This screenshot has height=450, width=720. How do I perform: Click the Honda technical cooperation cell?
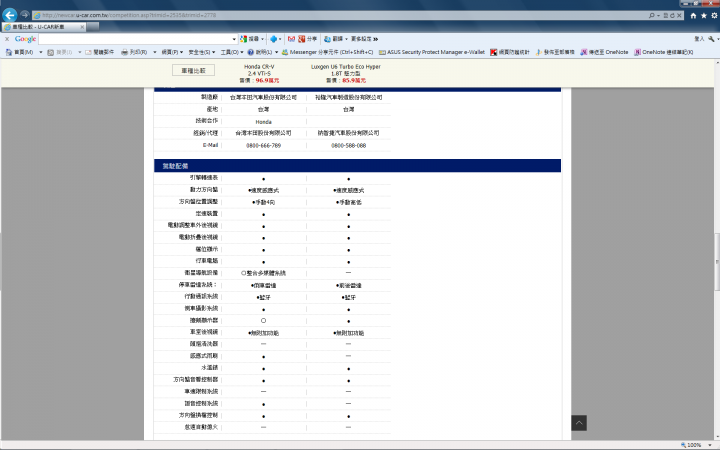(x=264, y=122)
